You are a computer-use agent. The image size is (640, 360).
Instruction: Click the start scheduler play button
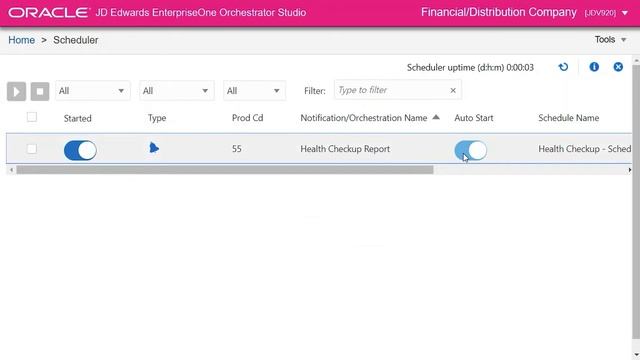click(16, 91)
